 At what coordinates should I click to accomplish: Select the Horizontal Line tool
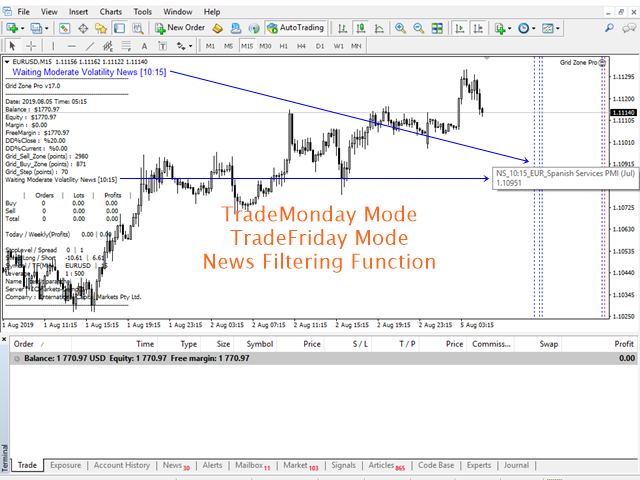click(71, 46)
